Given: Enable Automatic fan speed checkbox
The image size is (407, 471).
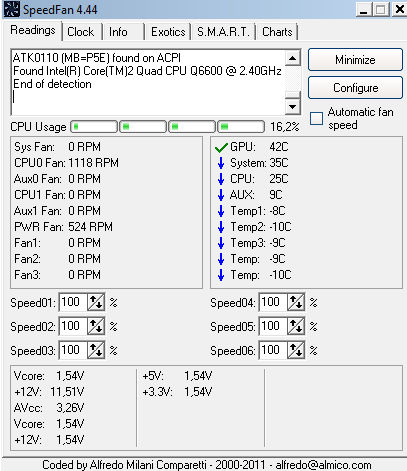Looking at the screenshot, I should pos(316,118).
